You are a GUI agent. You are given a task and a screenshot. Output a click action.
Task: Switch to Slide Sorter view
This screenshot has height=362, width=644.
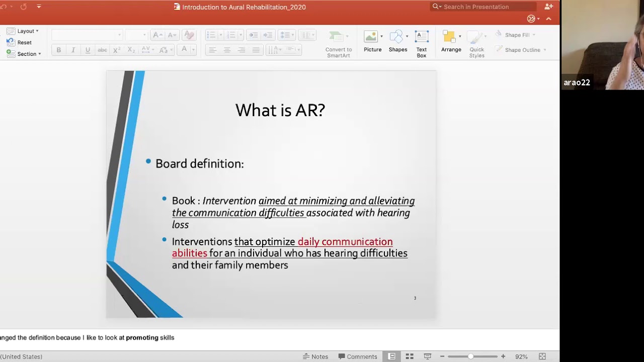(x=410, y=356)
